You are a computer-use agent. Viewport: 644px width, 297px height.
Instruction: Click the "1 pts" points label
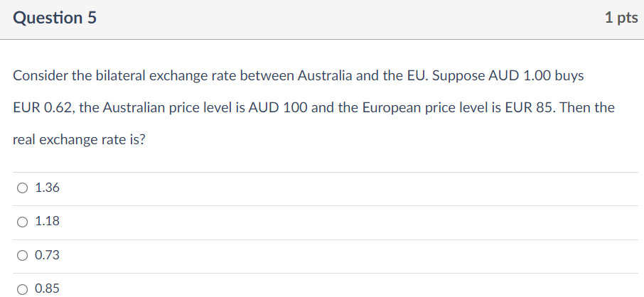tap(621, 18)
